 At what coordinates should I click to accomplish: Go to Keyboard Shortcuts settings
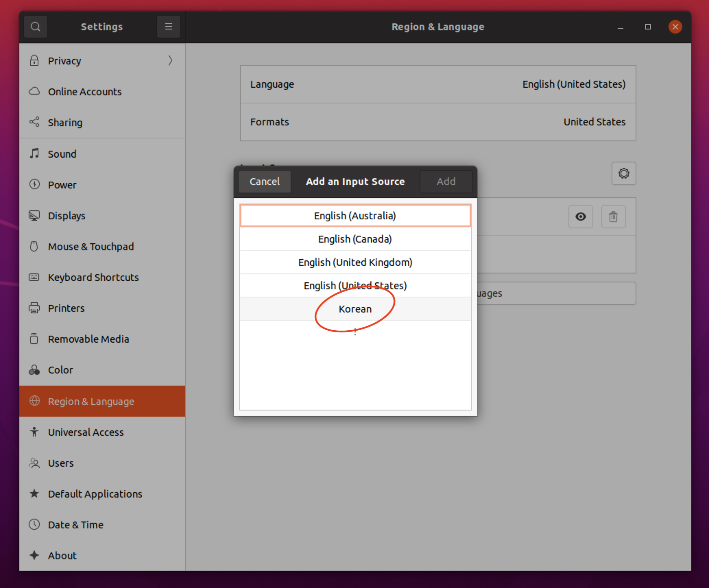click(x=93, y=277)
